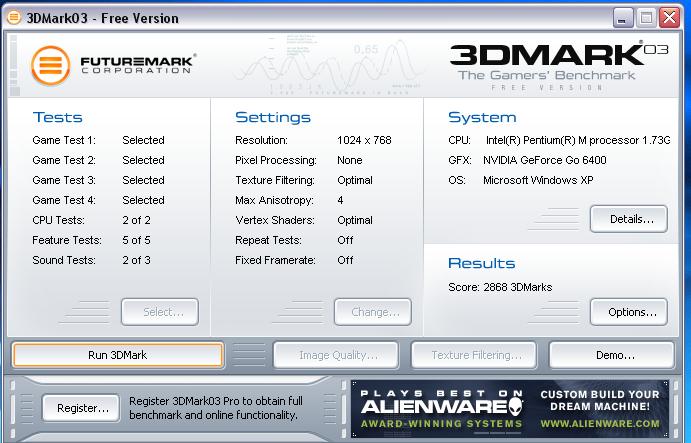Click the 3DMark03 title bar icon
The width and height of the screenshot is (691, 443).
[x=14, y=18]
